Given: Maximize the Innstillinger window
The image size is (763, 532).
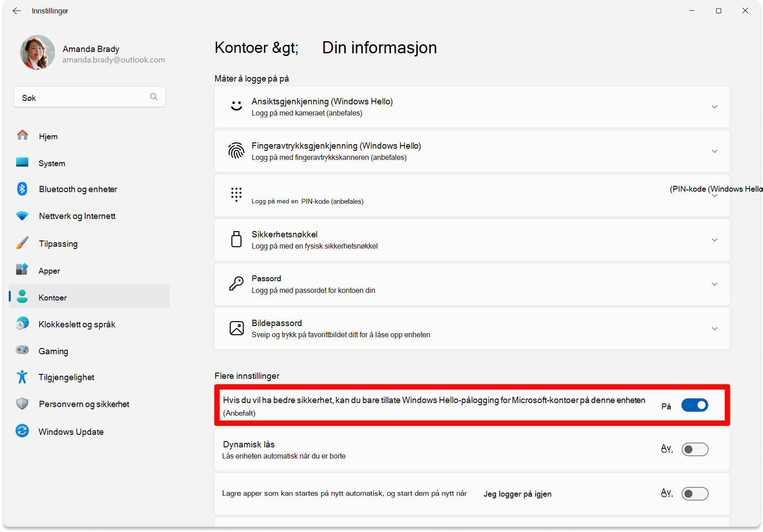Looking at the screenshot, I should click(x=719, y=11).
